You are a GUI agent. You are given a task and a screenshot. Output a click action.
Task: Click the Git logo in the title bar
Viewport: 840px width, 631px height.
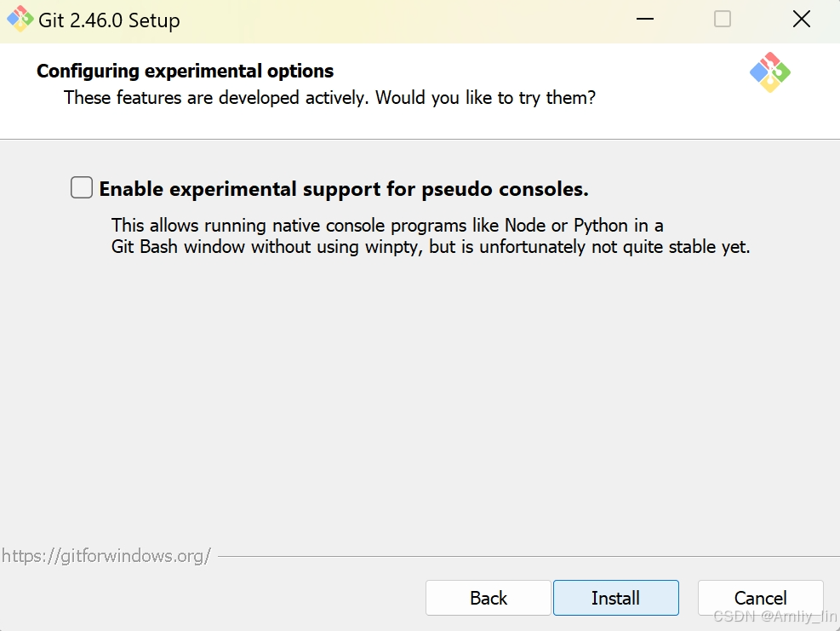(20, 20)
